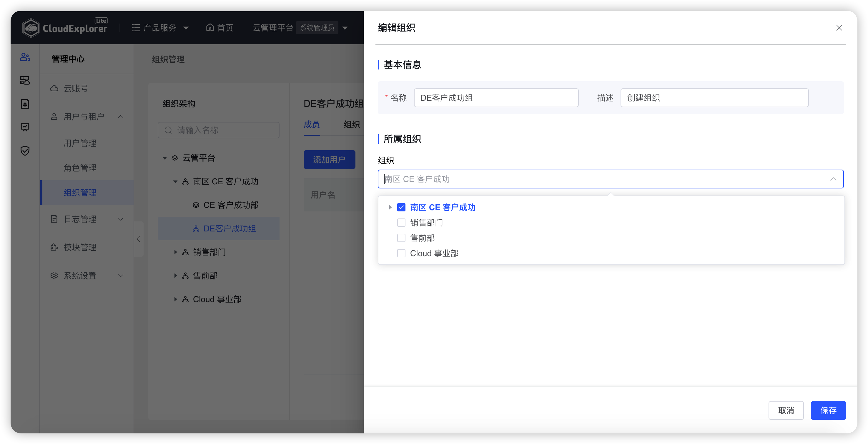This screenshot has width=868, height=444.
Task: Click the CloudExplorer Lite logo
Action: pyautogui.click(x=65, y=27)
